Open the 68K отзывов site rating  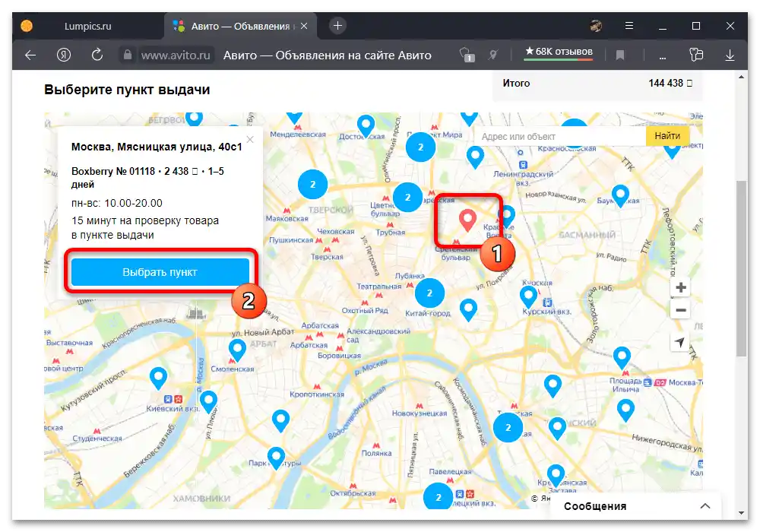559,52
